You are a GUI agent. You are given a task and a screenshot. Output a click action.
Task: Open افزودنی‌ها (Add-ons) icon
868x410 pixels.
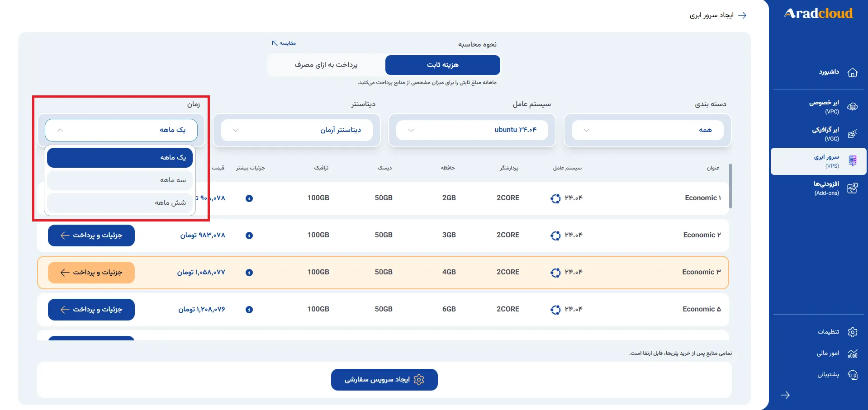click(x=853, y=189)
